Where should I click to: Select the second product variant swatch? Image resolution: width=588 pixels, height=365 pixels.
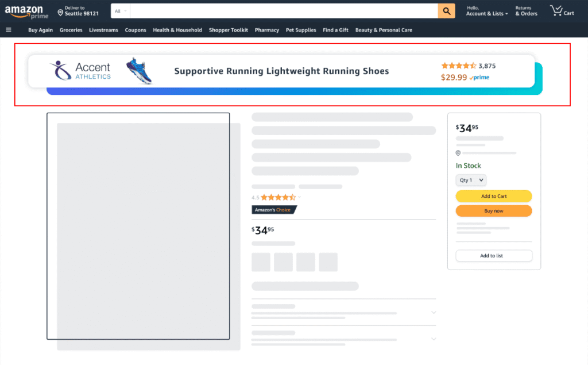point(283,262)
